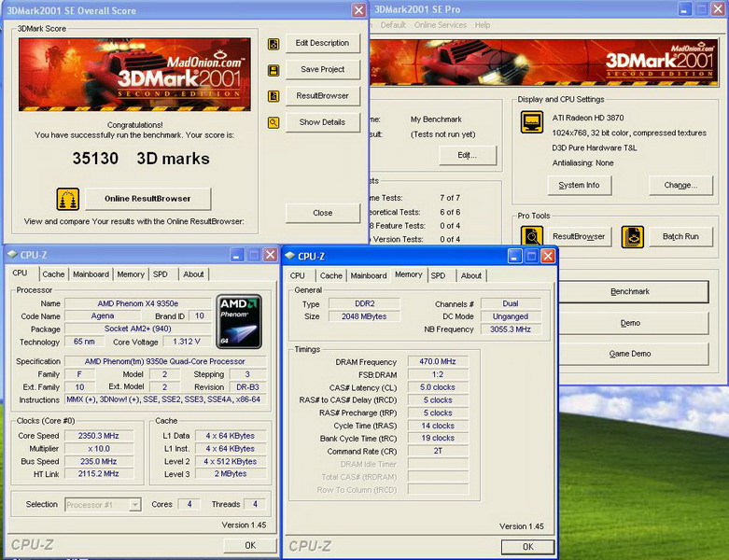Select the About tab in the left CPU-Z
Image resolution: width=729 pixels, height=560 pixels.
[193, 274]
